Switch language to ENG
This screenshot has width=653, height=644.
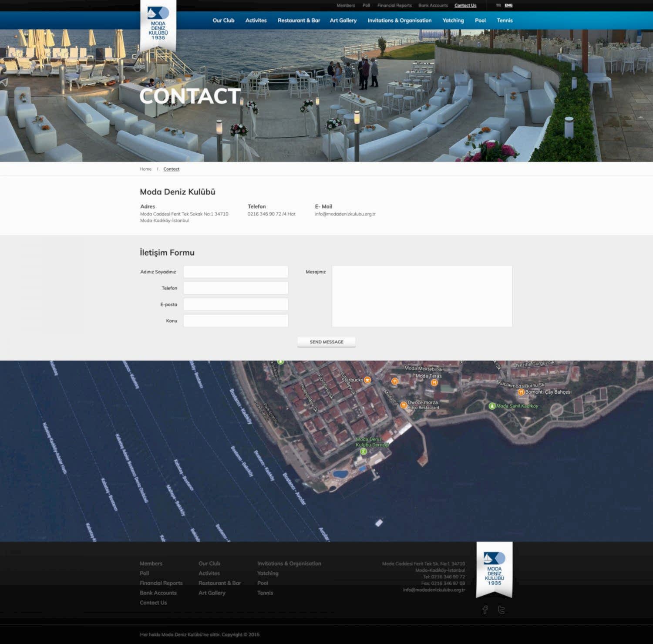[508, 6]
